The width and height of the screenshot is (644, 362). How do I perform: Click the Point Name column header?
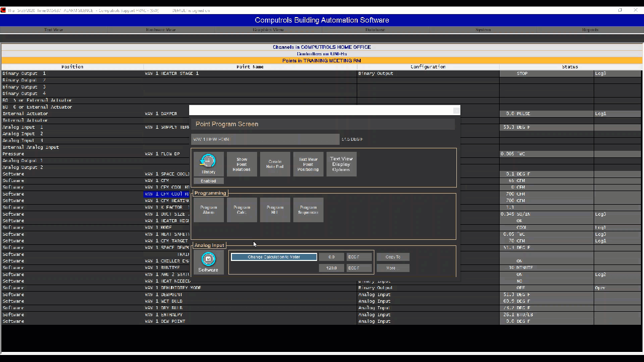[250, 67]
